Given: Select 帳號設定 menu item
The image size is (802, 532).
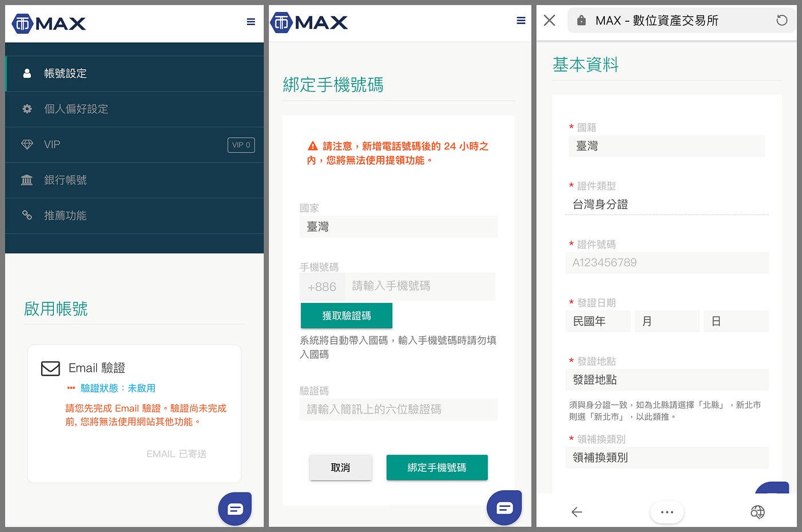Looking at the screenshot, I should 135,73.
